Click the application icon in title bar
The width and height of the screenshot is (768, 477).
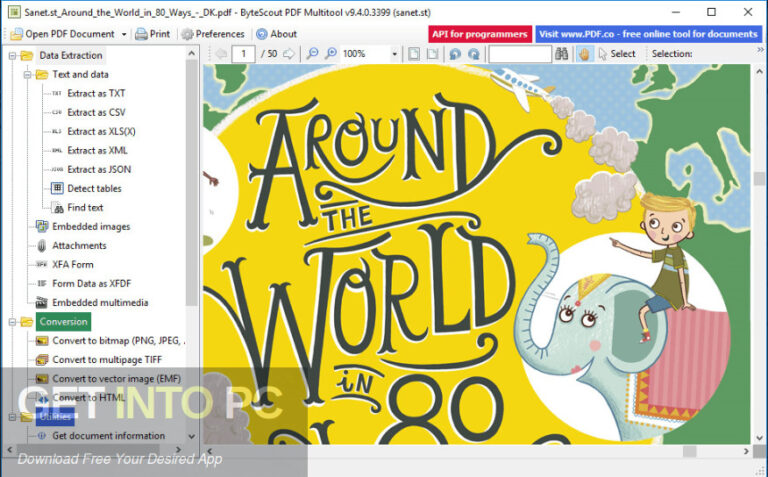point(14,12)
